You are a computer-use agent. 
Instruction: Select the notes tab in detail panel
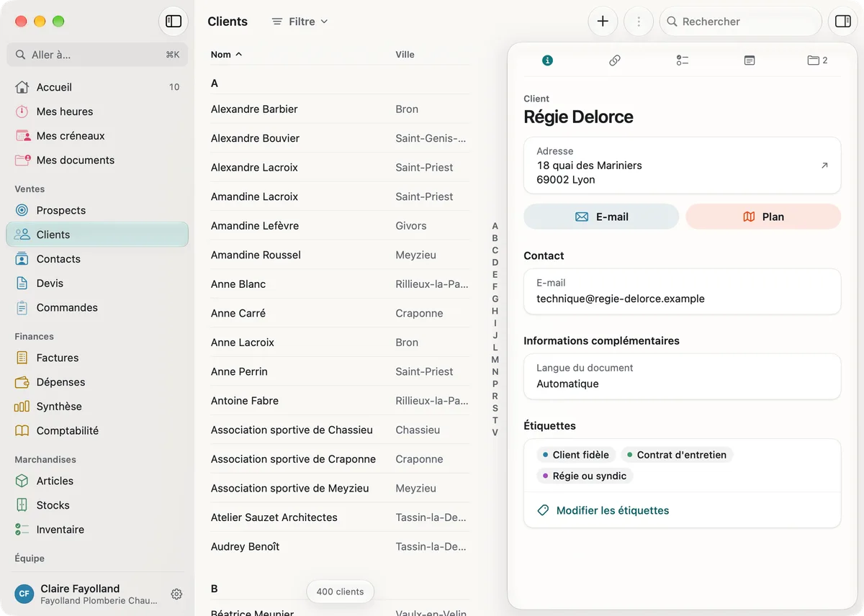pos(750,60)
